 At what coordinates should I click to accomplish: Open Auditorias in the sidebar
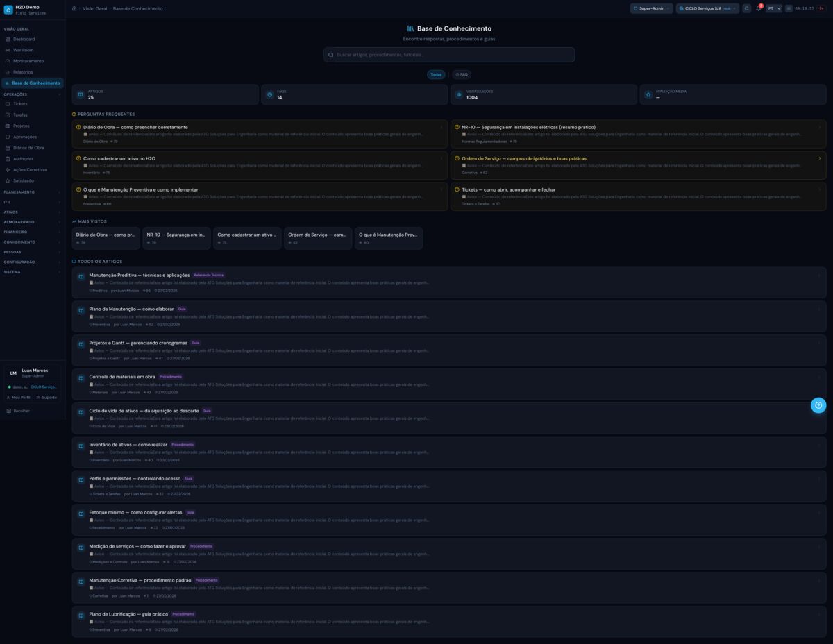coord(33,159)
